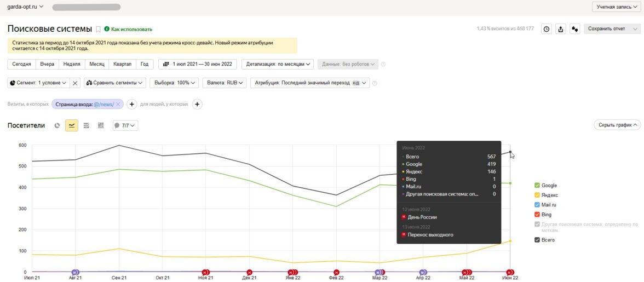Click the export/share report icon
644x282 pixels.
click(x=560, y=29)
